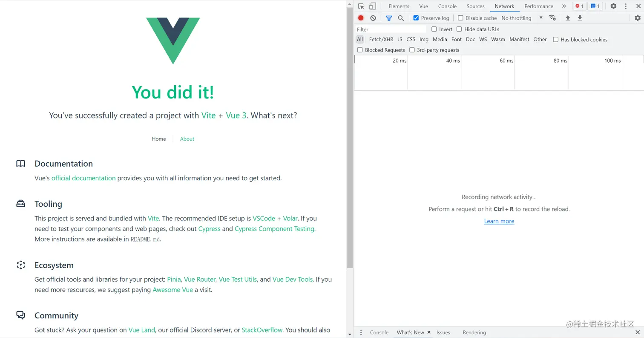The image size is (644, 338).
Task: Open the drawer three-dot menu beside Console
Action: click(x=361, y=332)
